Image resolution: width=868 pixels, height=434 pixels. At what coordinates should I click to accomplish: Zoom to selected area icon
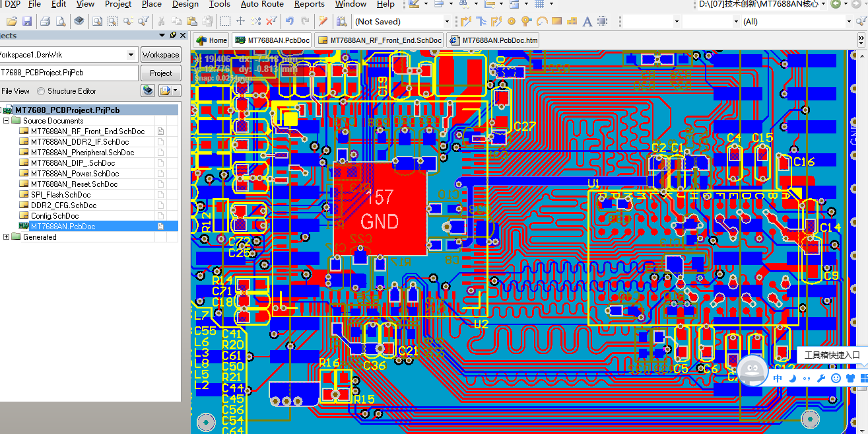(112, 22)
